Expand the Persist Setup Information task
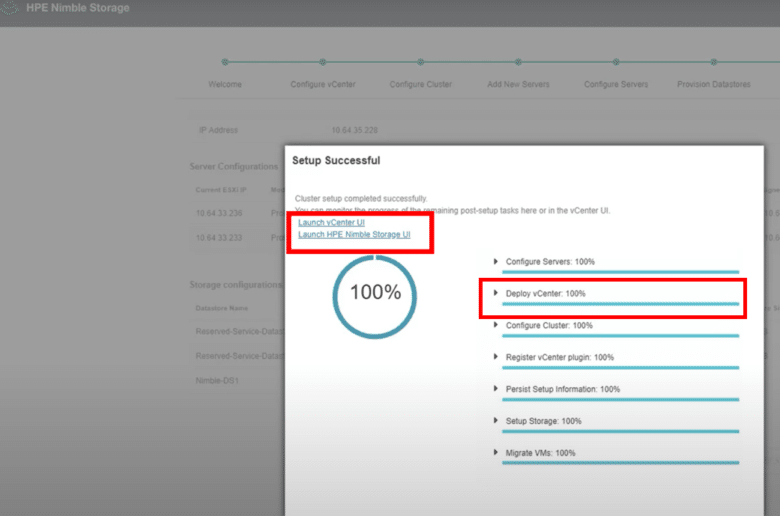The width and height of the screenshot is (780, 516). pos(495,389)
